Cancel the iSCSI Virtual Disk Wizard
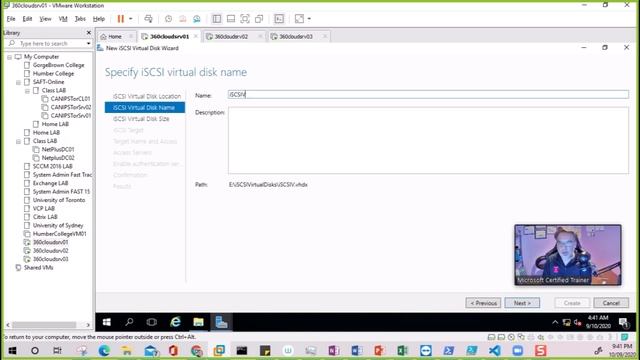This screenshot has height=360, width=640. pos(611,303)
